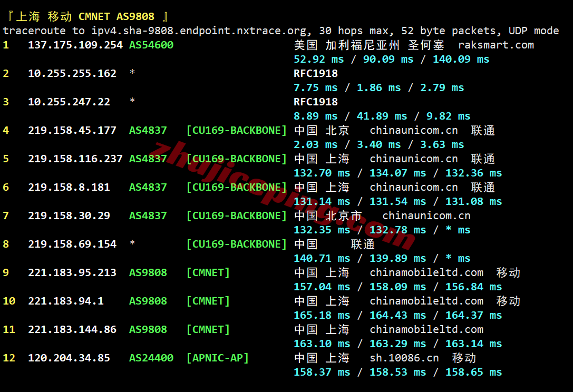Image resolution: width=573 pixels, height=392 pixels.
Task: Click the [APNIC-AP] network tag
Action: point(217,358)
